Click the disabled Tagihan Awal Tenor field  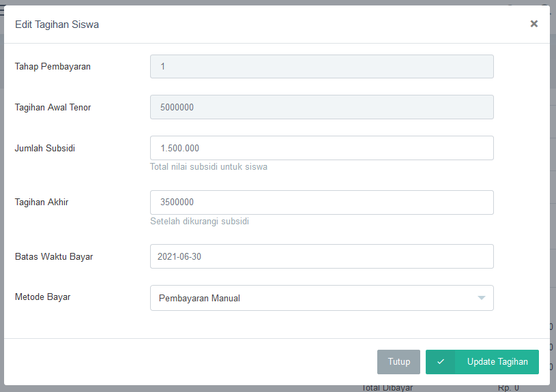point(321,107)
